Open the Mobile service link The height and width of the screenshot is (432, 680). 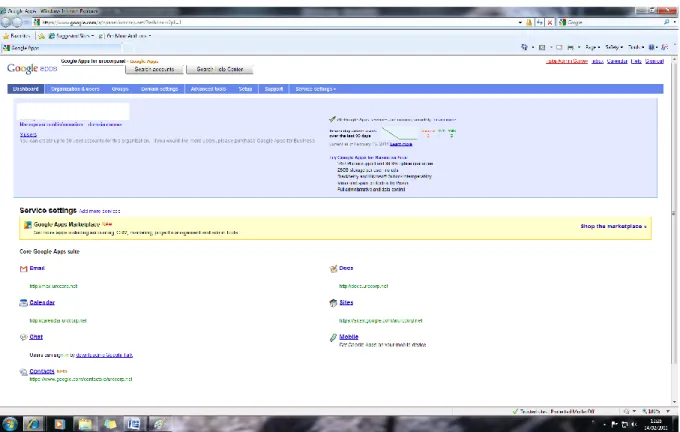tap(349, 337)
